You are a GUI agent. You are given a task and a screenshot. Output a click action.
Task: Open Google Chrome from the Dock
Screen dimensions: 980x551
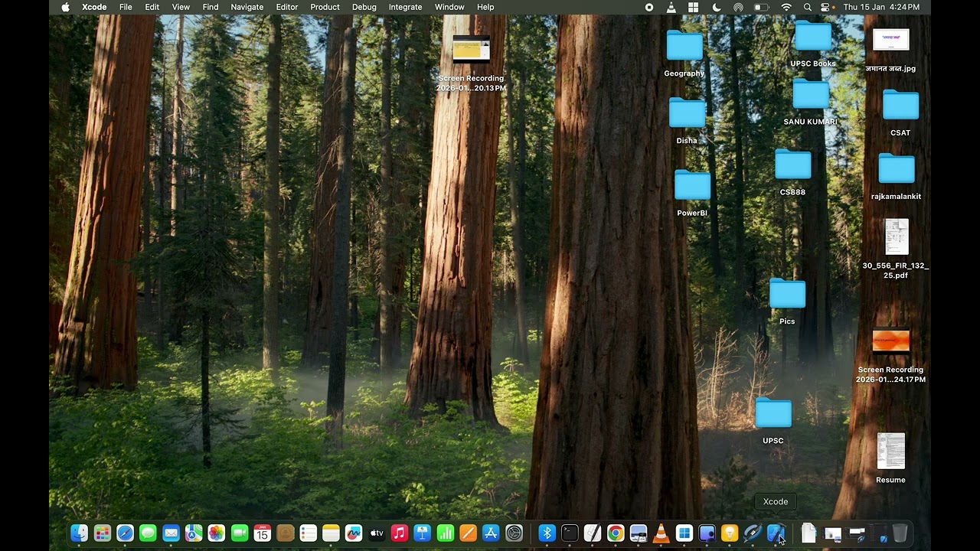[x=616, y=533]
